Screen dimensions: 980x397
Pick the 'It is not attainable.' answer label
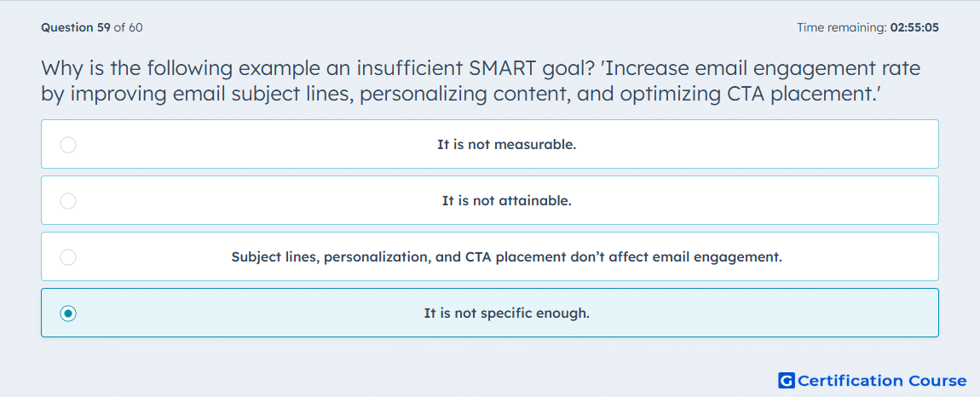506,201
